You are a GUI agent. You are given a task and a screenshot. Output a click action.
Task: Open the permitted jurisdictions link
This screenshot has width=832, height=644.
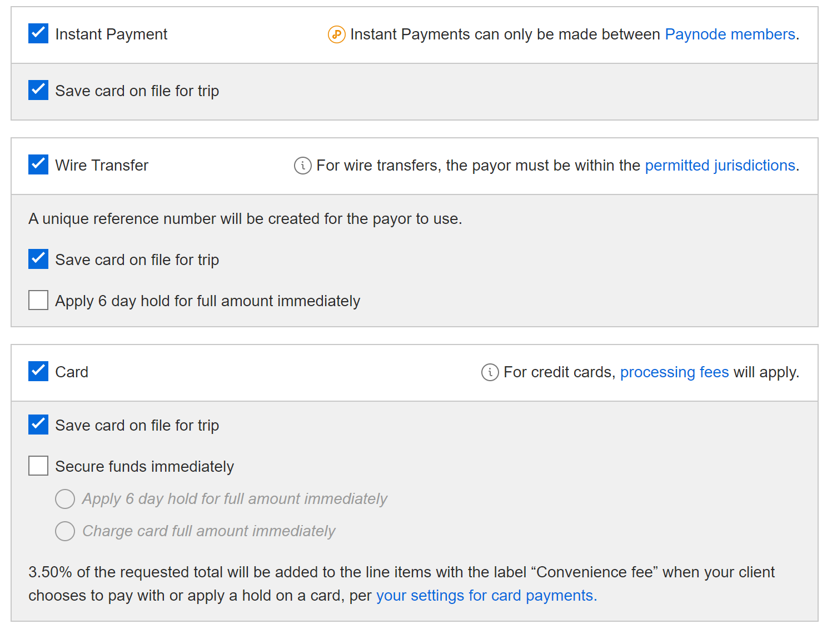tap(720, 166)
